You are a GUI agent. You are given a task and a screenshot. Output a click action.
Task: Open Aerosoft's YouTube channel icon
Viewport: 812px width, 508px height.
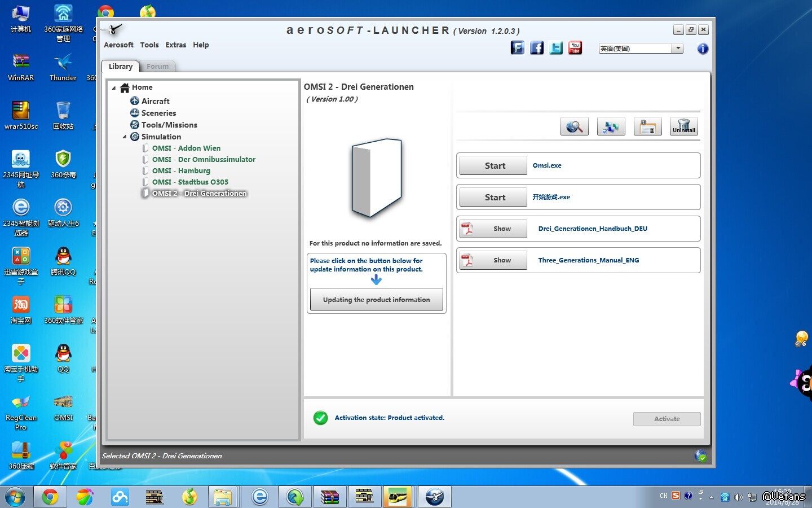pyautogui.click(x=575, y=48)
